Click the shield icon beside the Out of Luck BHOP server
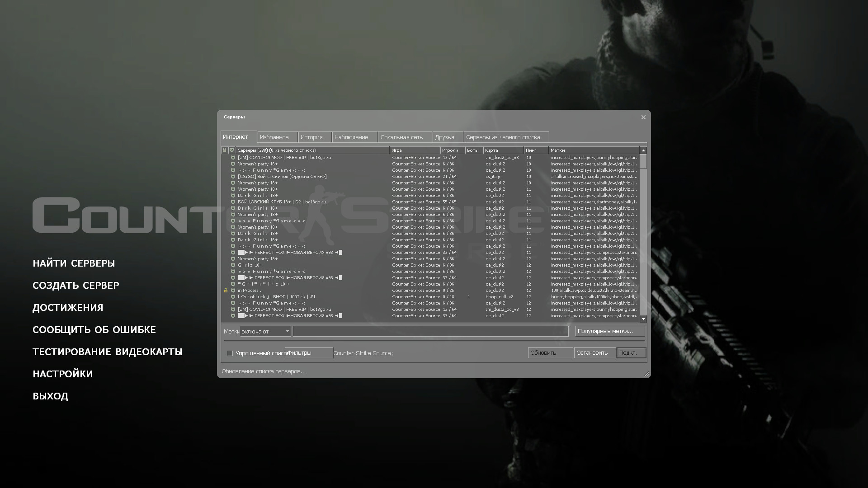The image size is (868, 488). pos(233,297)
